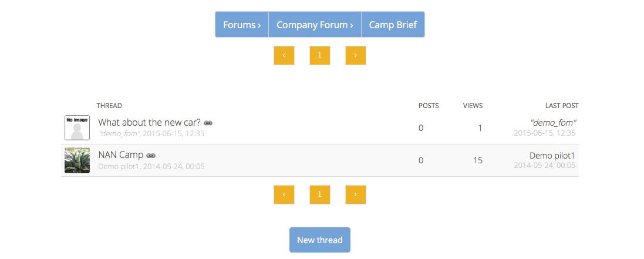The image size is (644, 259).
Task: Click the plant avatar thumbnail for NAN Camp
Action: 77,160
